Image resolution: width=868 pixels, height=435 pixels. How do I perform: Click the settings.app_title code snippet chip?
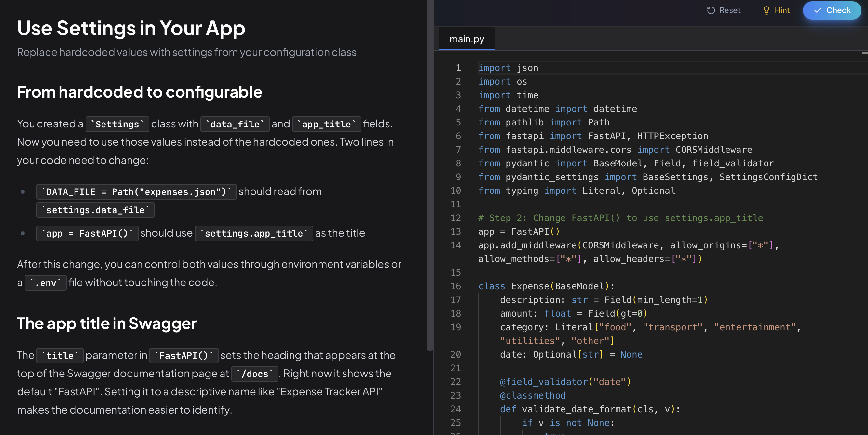pyautogui.click(x=254, y=233)
